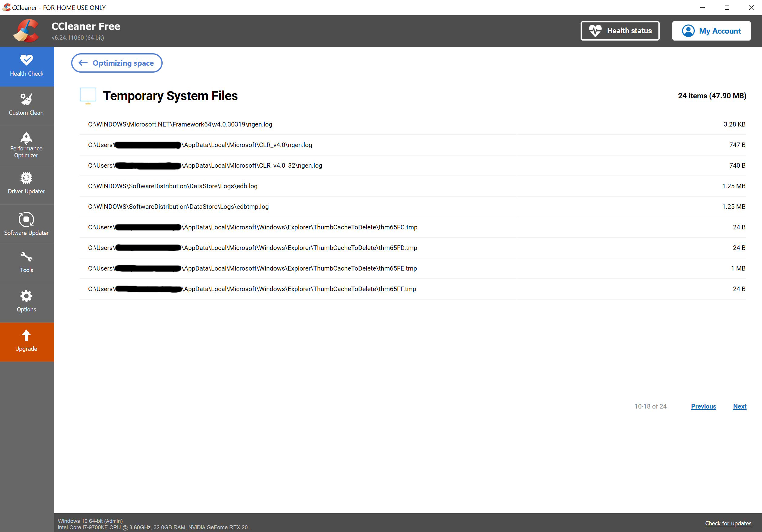Open the Health Check section
Image resolution: width=762 pixels, height=532 pixels.
[x=27, y=66]
